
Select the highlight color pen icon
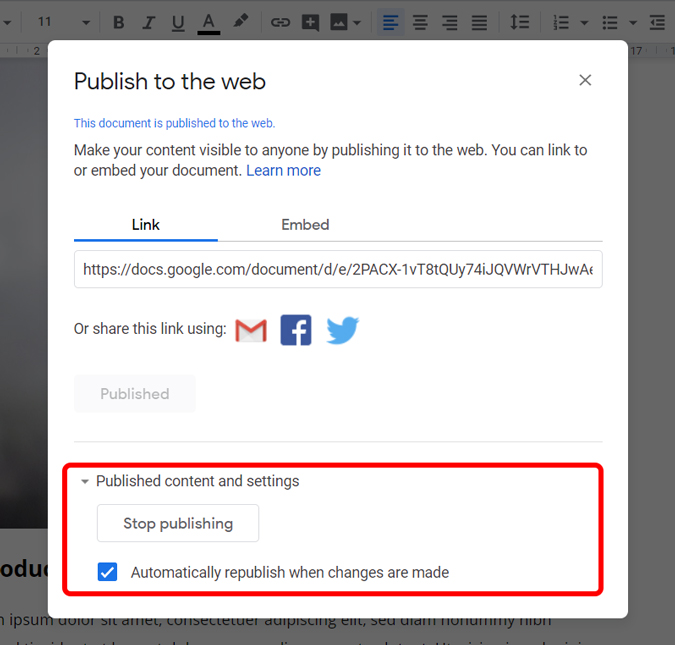240,21
